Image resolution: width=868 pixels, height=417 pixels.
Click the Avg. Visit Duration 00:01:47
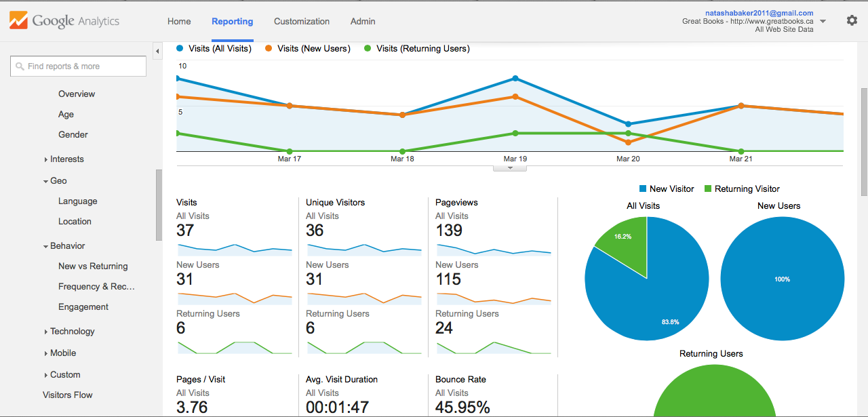(x=338, y=408)
